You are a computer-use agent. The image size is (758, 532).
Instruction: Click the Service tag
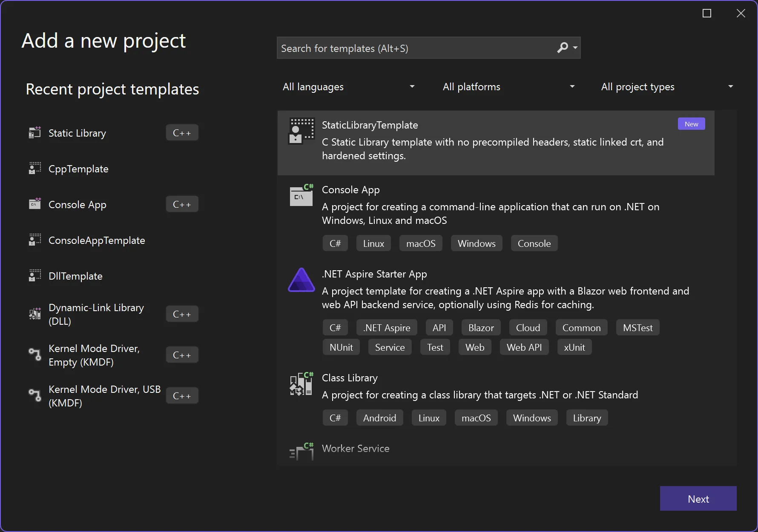pyautogui.click(x=390, y=347)
